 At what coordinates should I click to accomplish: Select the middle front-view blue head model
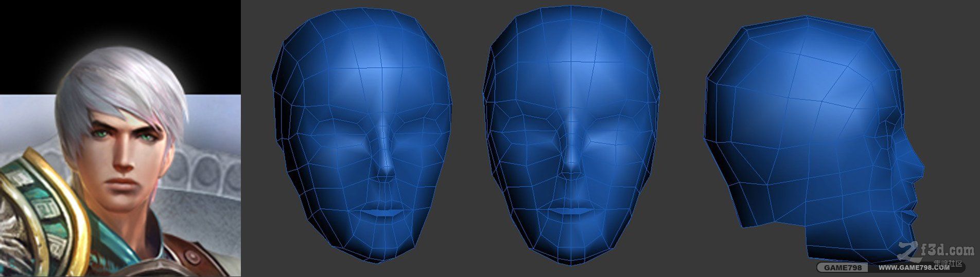click(x=571, y=136)
